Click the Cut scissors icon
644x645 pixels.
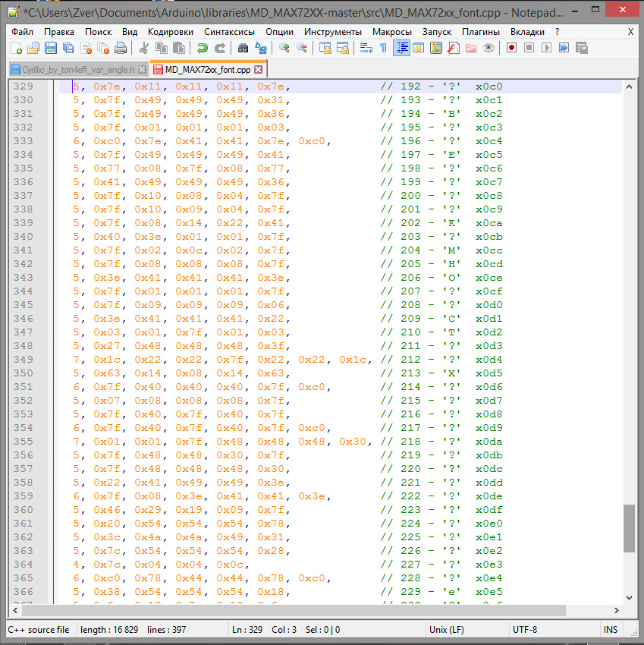(143, 48)
